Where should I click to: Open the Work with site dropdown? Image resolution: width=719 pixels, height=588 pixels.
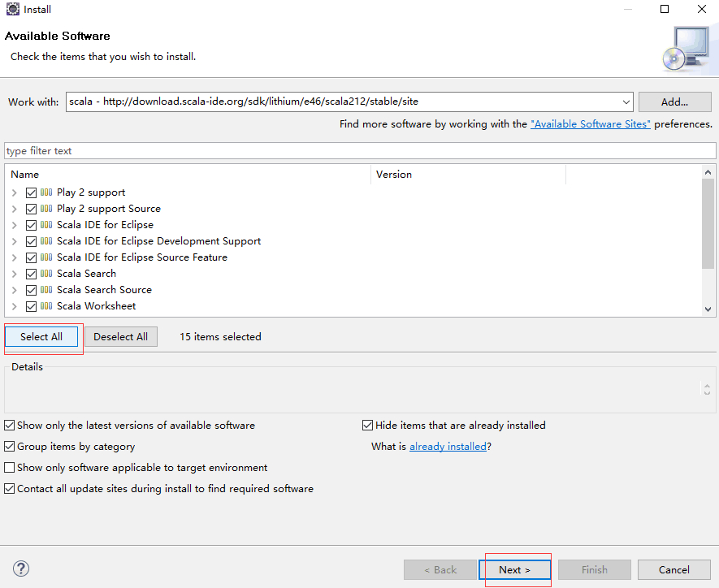pos(626,102)
